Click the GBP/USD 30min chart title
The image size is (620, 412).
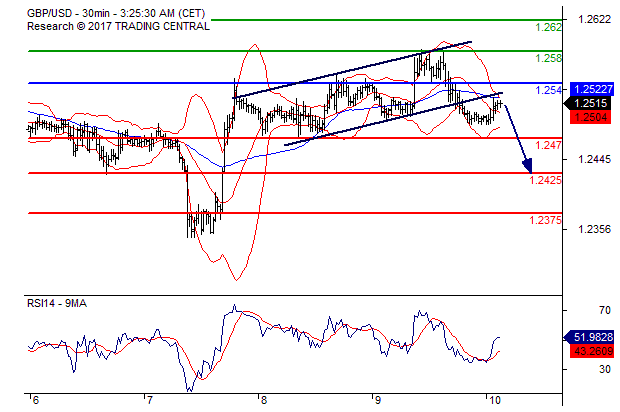pos(116,13)
